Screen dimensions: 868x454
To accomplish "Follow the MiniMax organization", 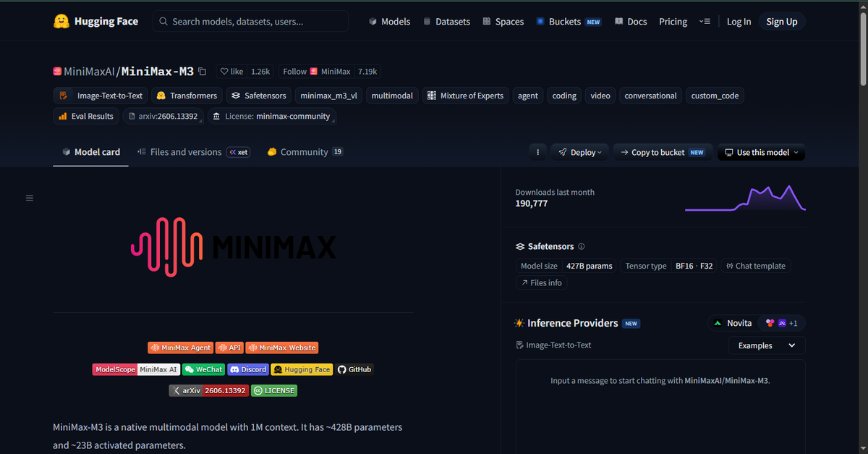I will coord(317,72).
